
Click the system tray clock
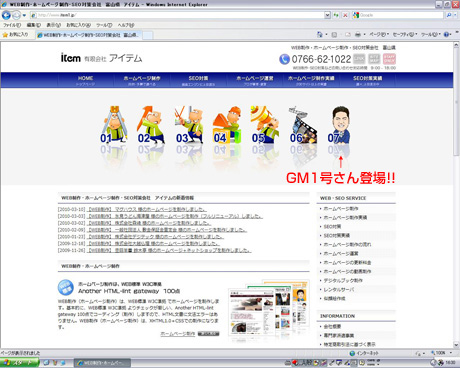(x=450, y=363)
